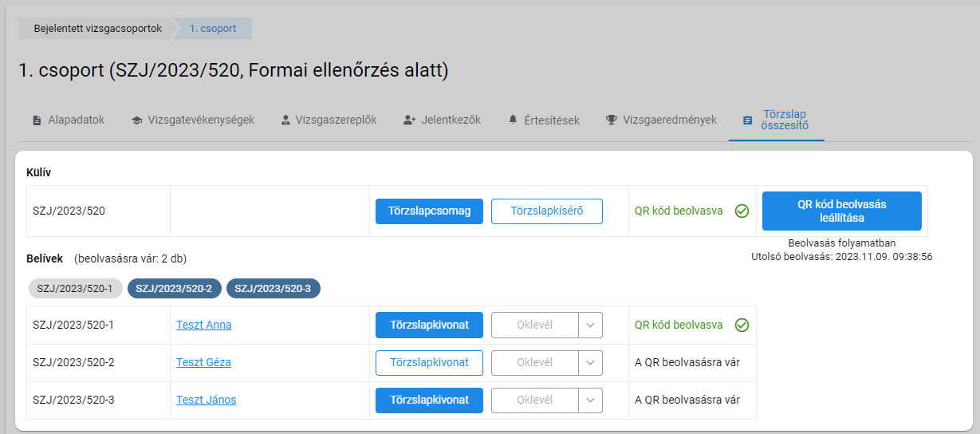Stop scanning via QR kód beolvasás leállítása
Viewport: 980px width, 434px height.
[842, 211]
